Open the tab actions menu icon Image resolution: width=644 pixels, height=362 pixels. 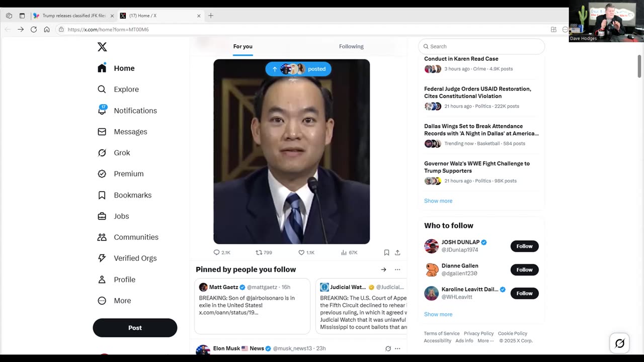(22, 16)
